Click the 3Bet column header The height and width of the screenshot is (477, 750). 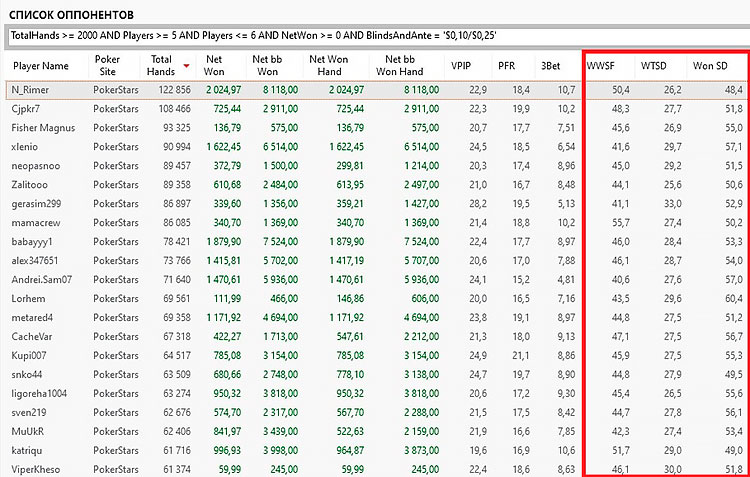point(550,66)
